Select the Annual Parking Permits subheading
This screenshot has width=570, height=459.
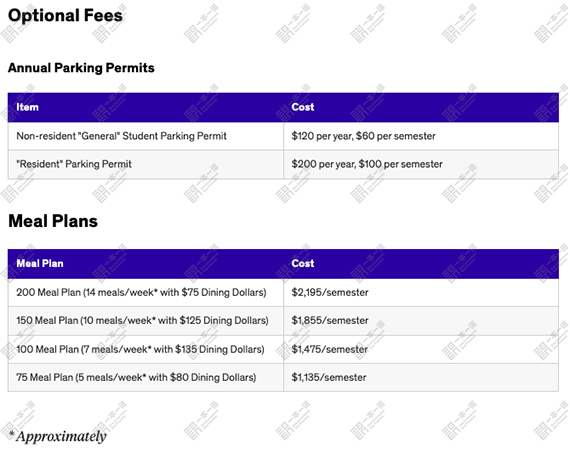[x=81, y=68]
